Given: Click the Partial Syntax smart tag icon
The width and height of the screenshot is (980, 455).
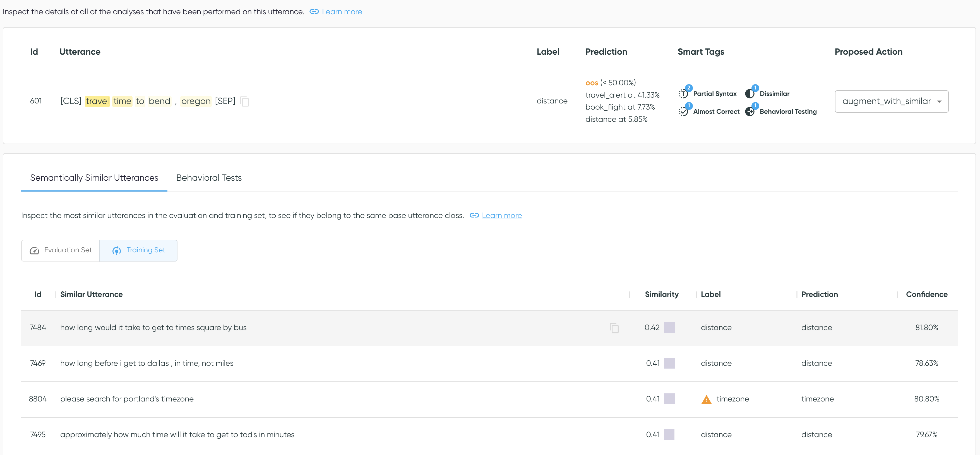Looking at the screenshot, I should [x=683, y=93].
